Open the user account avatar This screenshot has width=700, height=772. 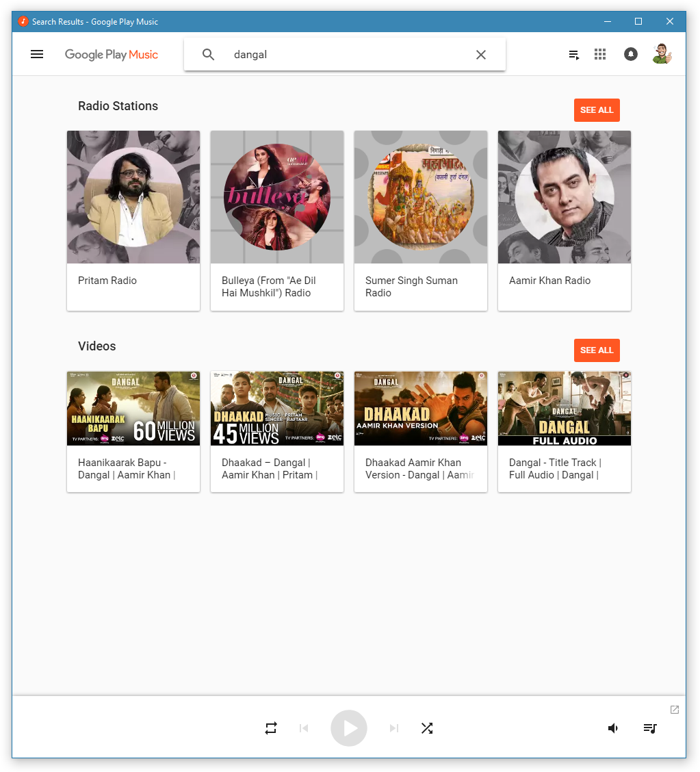[662, 55]
